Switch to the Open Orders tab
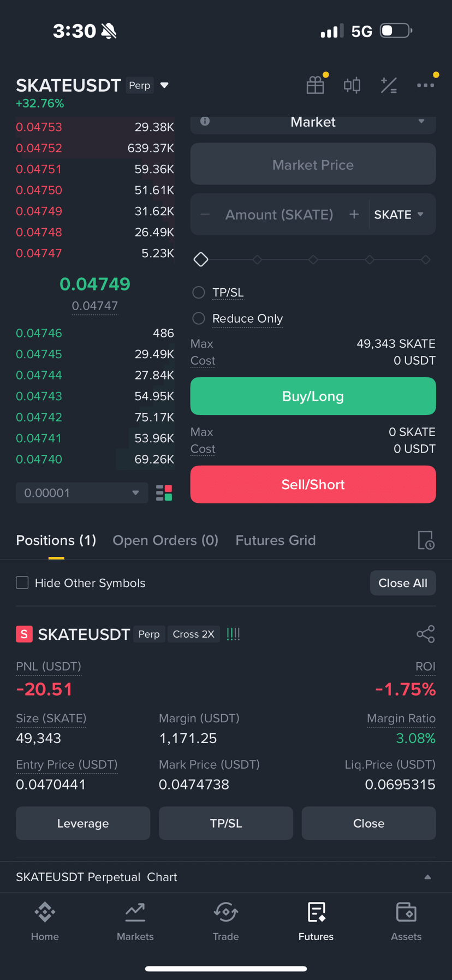The width and height of the screenshot is (452, 980). (165, 540)
